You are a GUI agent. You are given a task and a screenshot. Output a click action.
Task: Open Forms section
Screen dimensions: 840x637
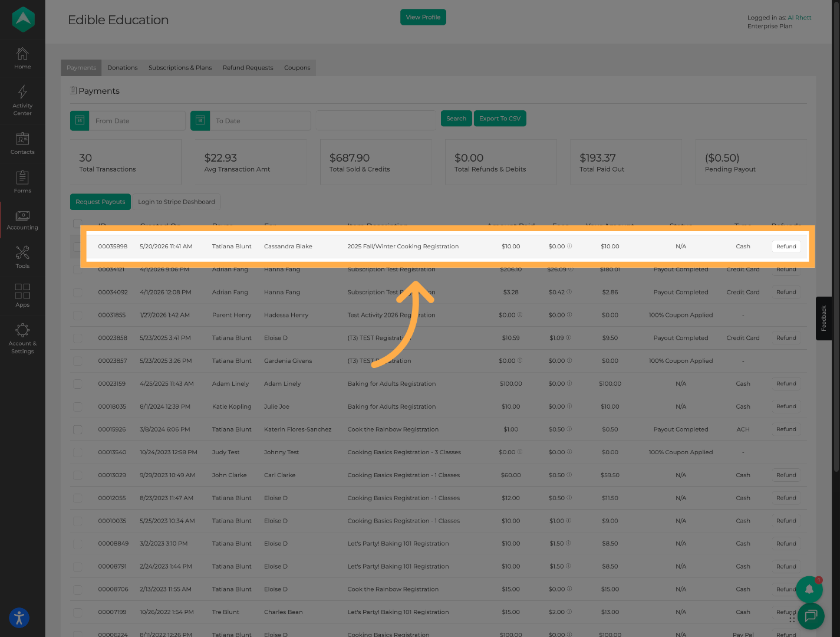point(22,182)
